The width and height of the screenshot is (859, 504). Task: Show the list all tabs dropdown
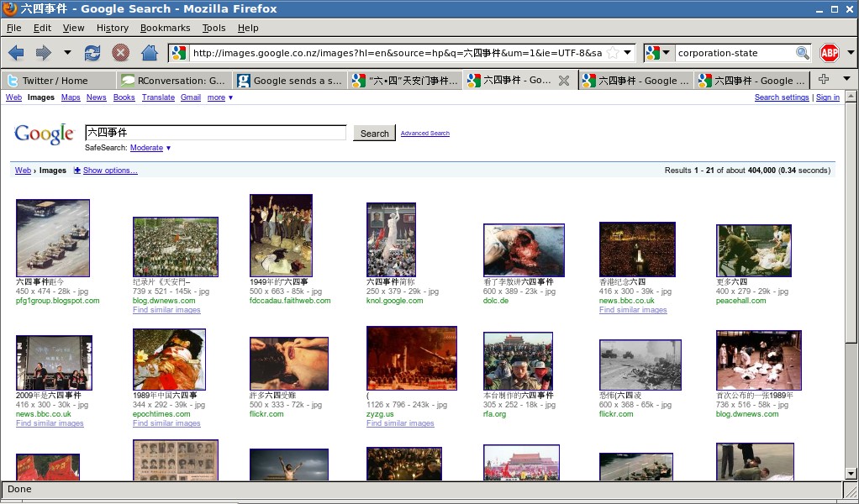tap(846, 80)
